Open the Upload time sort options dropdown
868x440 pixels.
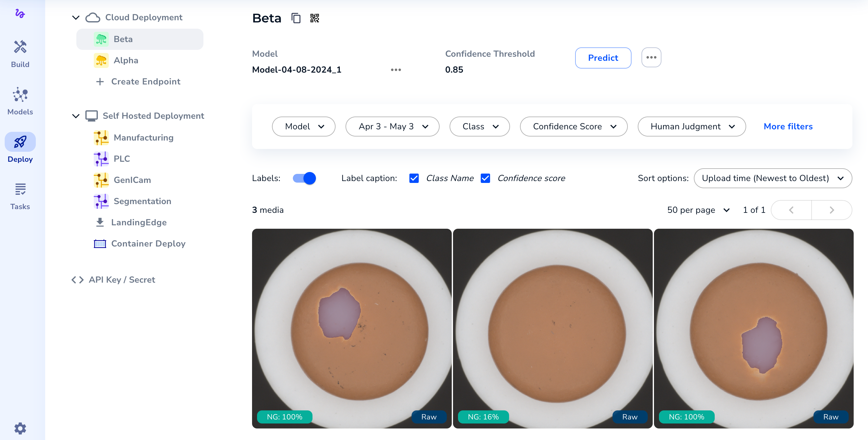(773, 178)
